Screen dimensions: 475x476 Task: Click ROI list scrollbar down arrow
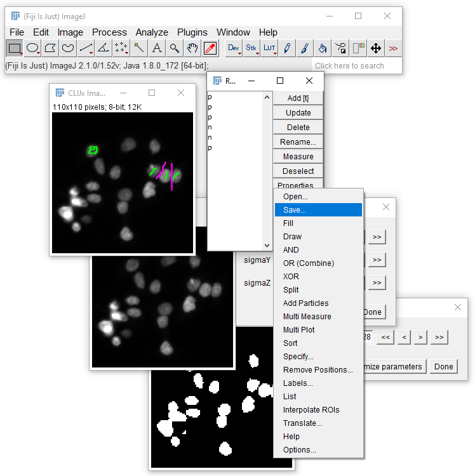click(267, 245)
